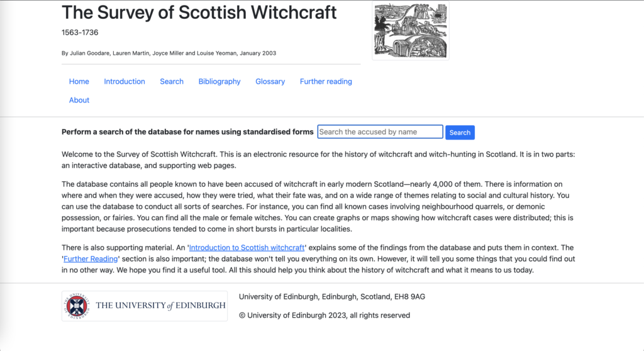This screenshot has height=351, width=644.
Task: Go to Further reading in the nav bar
Action: point(326,81)
